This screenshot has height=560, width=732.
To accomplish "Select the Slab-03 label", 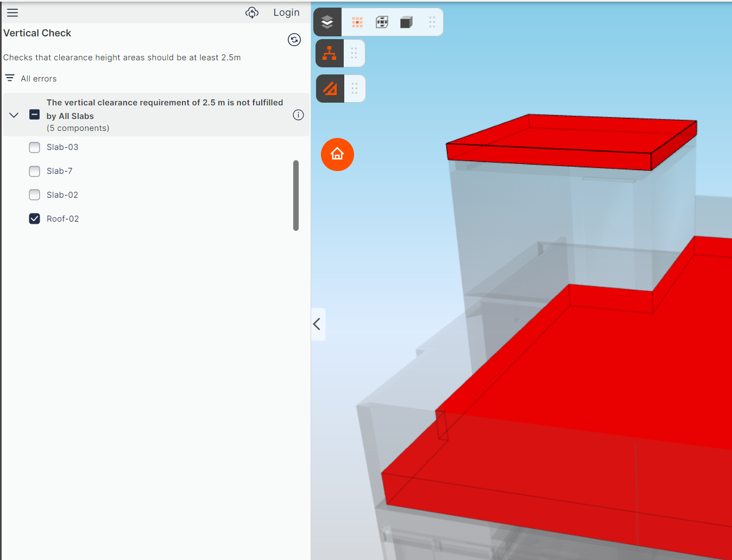I will coord(62,147).
